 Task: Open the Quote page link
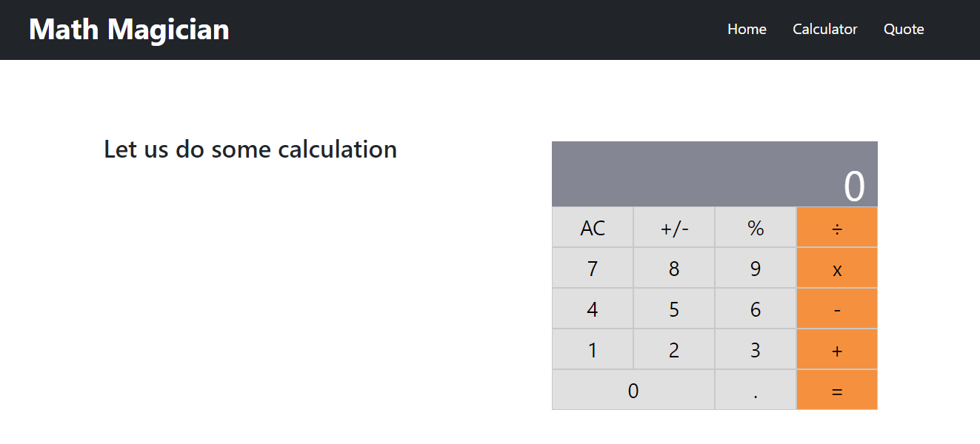pyautogui.click(x=904, y=29)
